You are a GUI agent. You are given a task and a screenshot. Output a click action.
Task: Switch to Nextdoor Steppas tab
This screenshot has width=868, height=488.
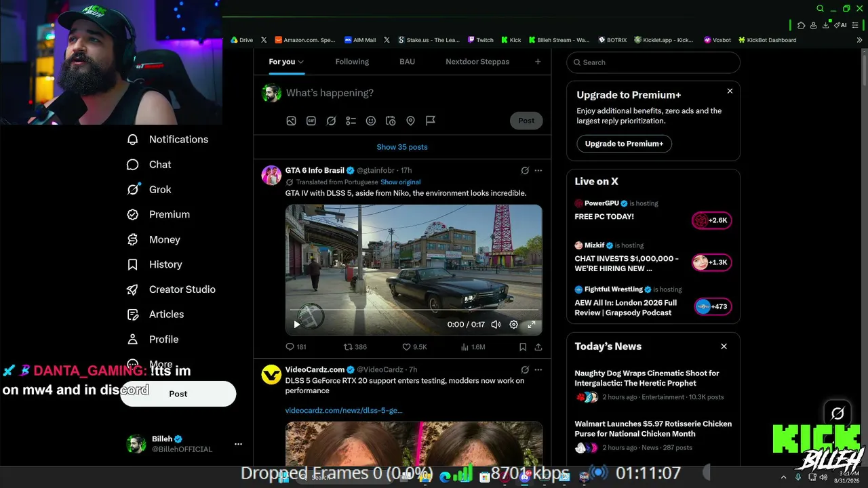click(x=477, y=62)
